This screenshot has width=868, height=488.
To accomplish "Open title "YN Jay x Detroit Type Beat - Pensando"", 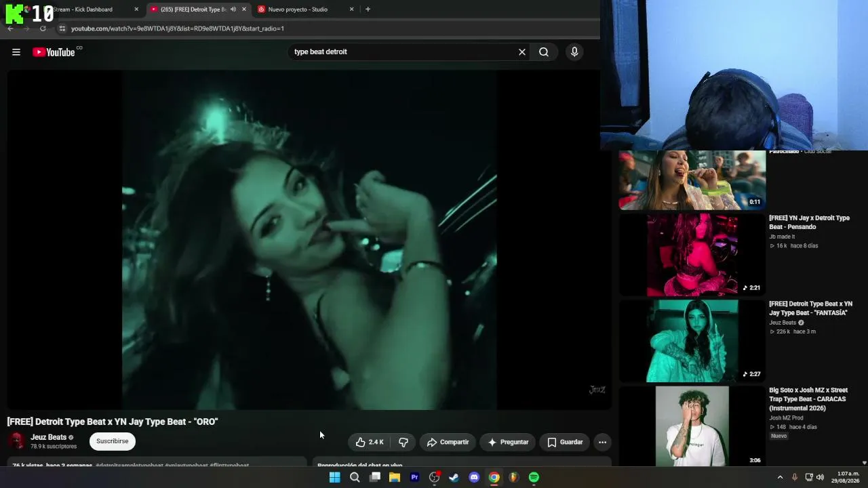I will coord(809,222).
